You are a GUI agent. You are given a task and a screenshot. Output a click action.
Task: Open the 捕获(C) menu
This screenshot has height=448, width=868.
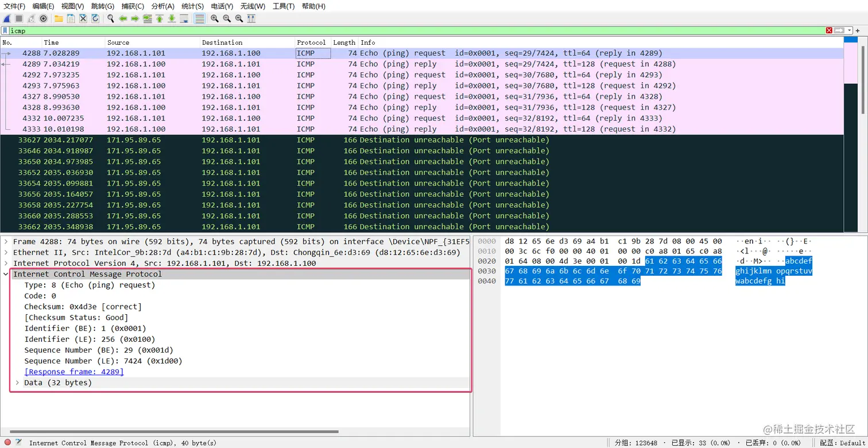[133, 6]
